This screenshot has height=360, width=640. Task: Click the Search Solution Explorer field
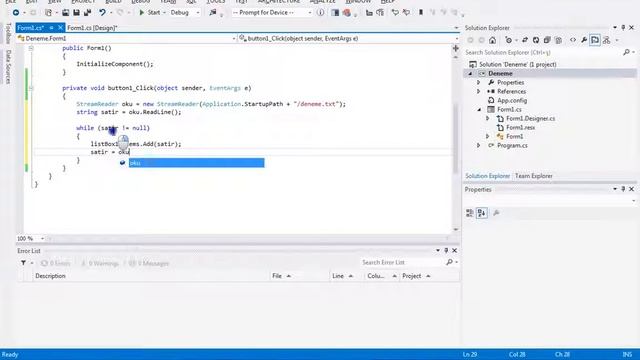pos(544,52)
